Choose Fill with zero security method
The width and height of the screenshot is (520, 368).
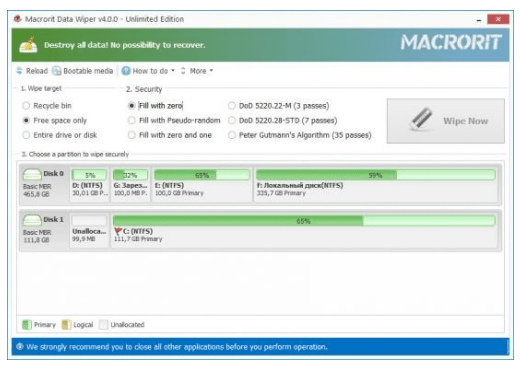(x=155, y=106)
